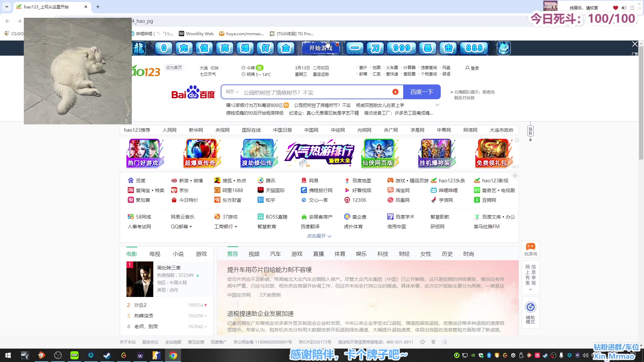The width and height of the screenshot is (644, 362).
Task: Open the 网页 search type dropdown
Action: (232, 92)
